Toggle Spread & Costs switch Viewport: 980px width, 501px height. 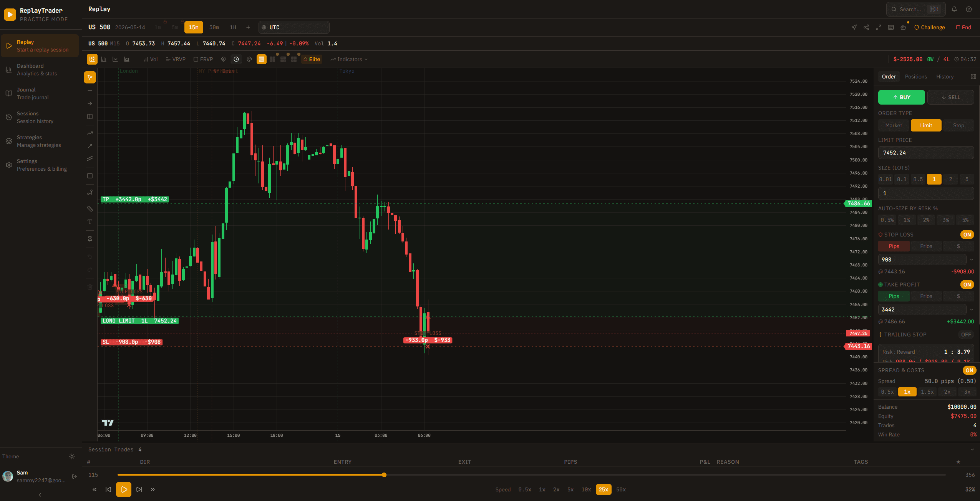pos(969,370)
